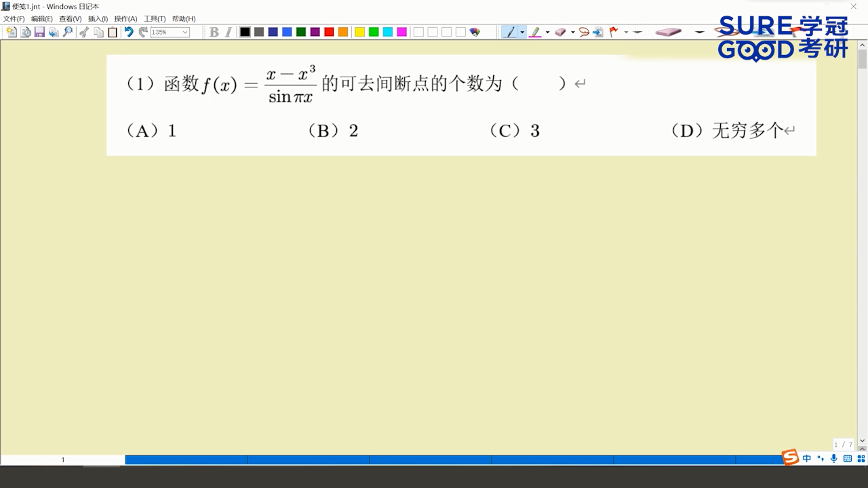Click answer option (D) 无穷多个
Image resolution: width=868 pixels, height=488 pixels.
[x=726, y=131]
